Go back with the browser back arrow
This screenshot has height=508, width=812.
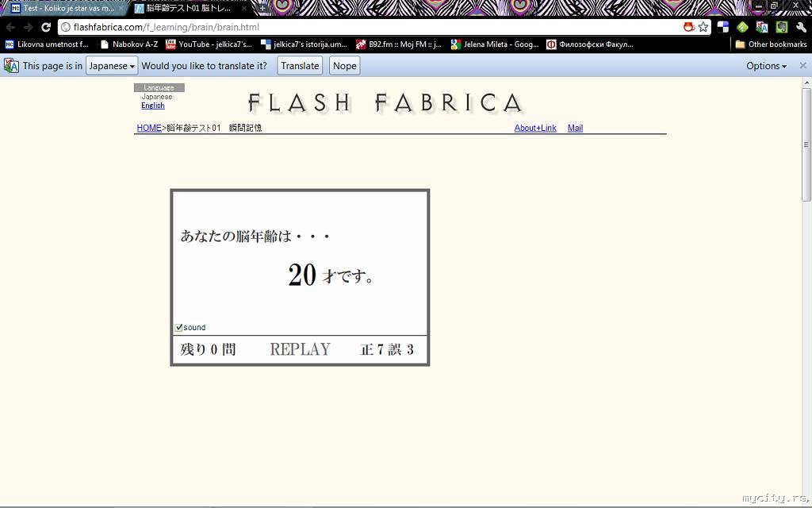(x=10, y=28)
